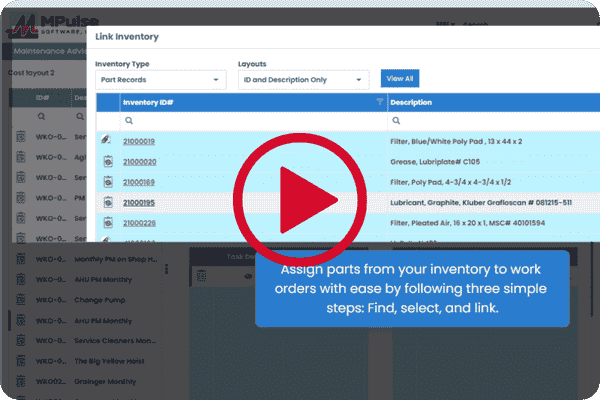Click the trash icon in the task panel
The image size is (600, 400).
(201, 277)
